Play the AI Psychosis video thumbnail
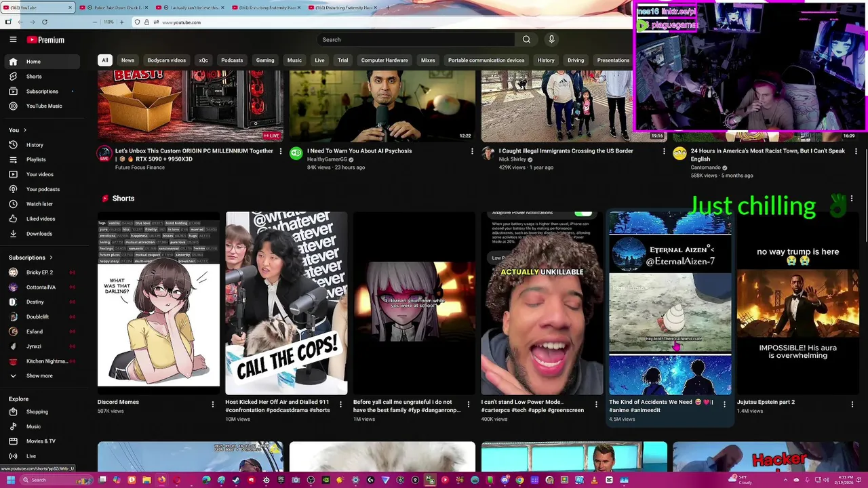 (382, 107)
